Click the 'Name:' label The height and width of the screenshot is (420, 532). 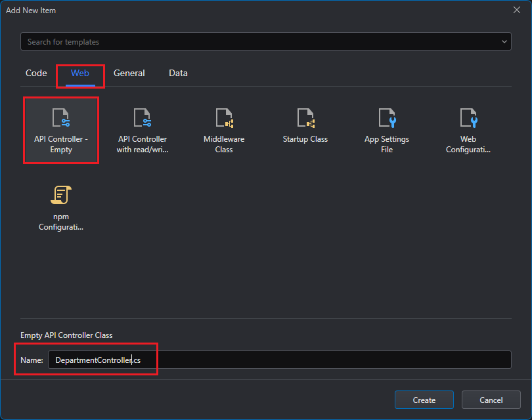32,360
